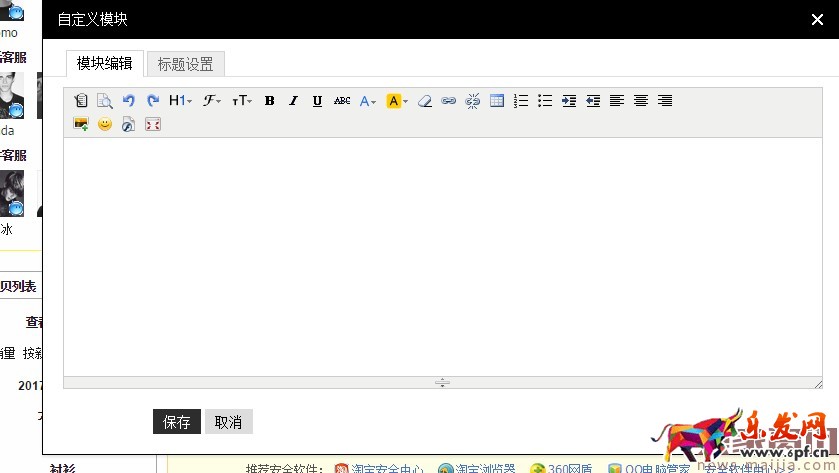Toggle bold formatting
The image size is (839, 473).
click(269, 101)
